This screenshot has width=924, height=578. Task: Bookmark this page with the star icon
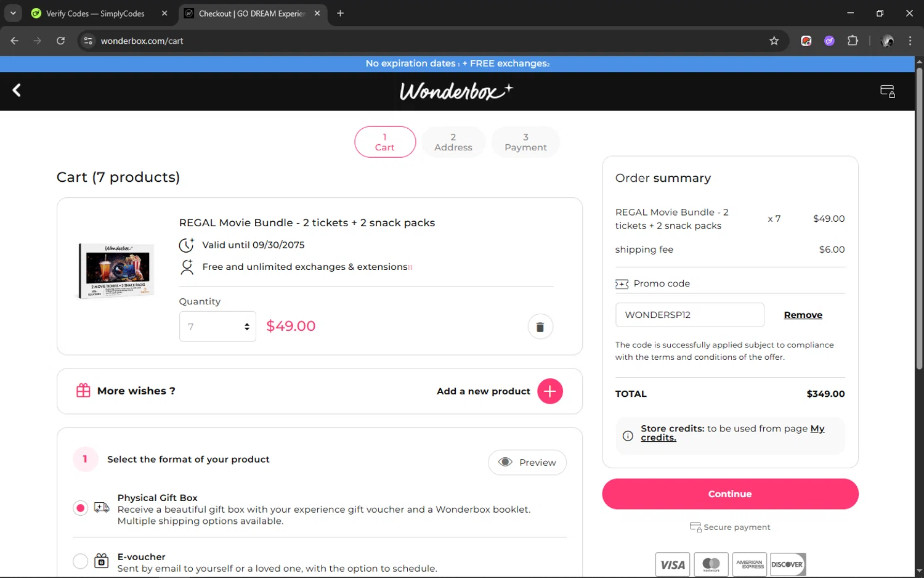(774, 41)
